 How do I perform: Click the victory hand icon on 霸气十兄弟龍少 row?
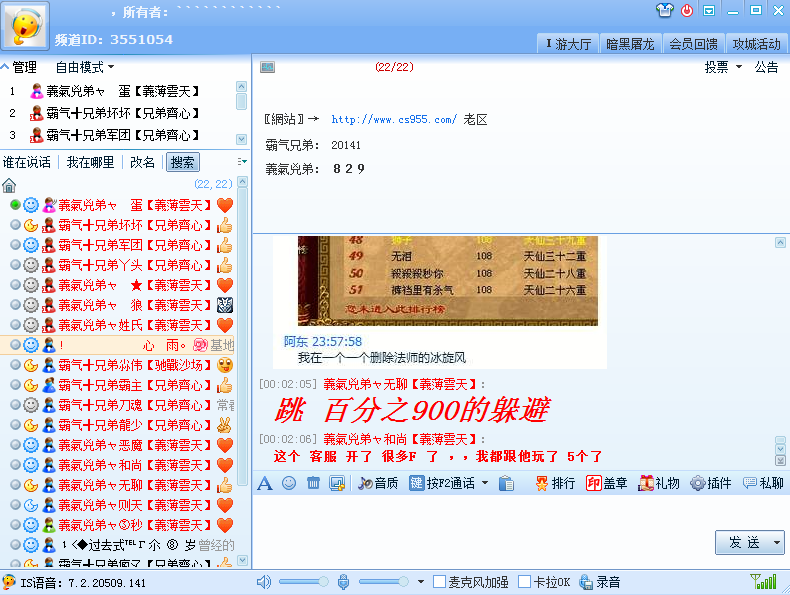(224, 425)
